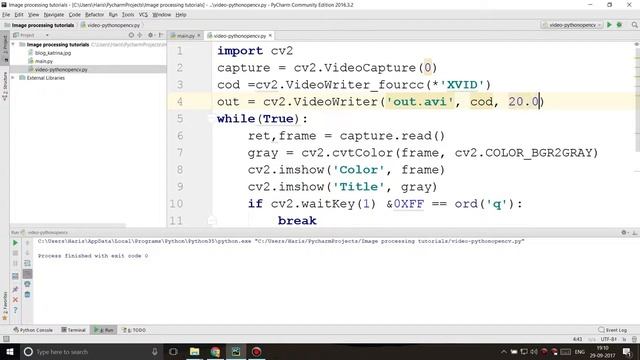Open the Favorites side tool window
Screen dimensions: 640x360
5,306
